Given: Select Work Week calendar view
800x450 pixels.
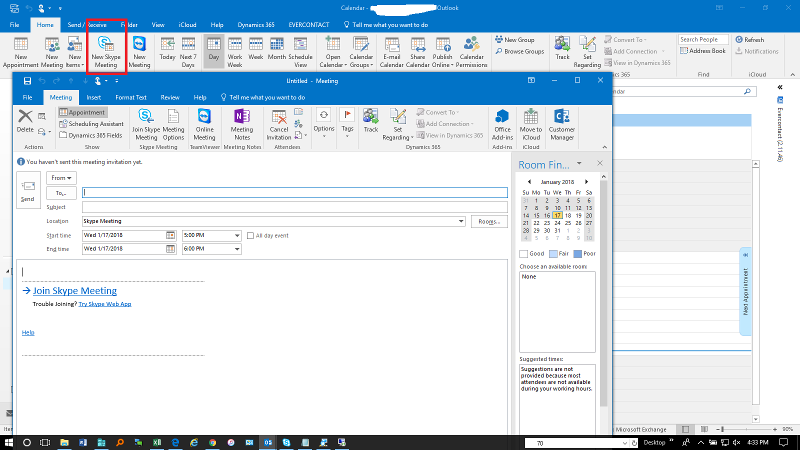Looking at the screenshot, I should pos(235,52).
